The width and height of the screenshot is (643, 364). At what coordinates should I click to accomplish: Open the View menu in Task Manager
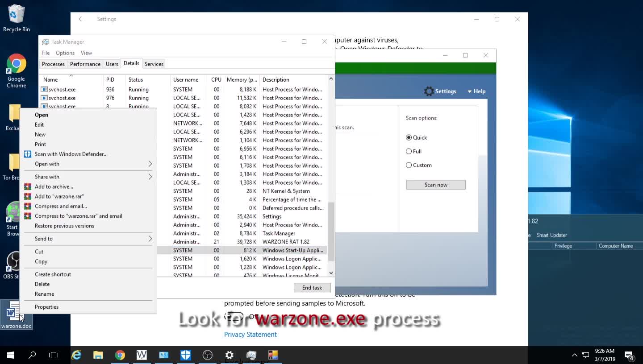coord(86,53)
